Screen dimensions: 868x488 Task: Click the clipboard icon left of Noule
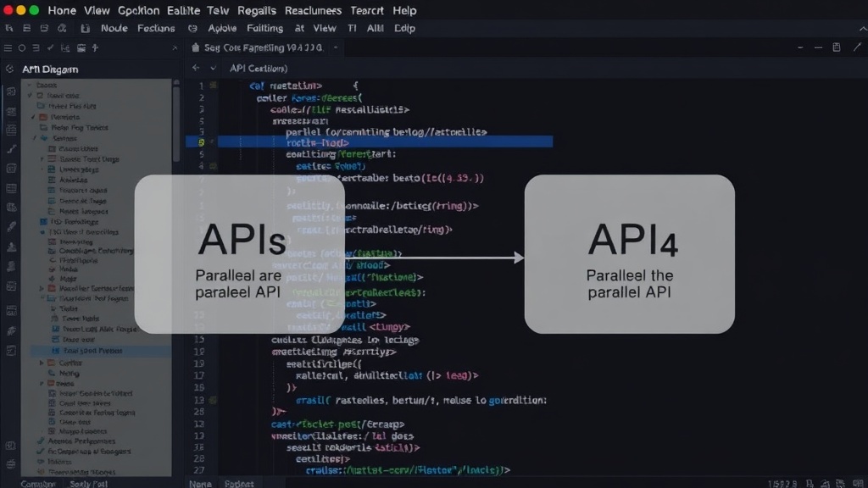(x=86, y=28)
